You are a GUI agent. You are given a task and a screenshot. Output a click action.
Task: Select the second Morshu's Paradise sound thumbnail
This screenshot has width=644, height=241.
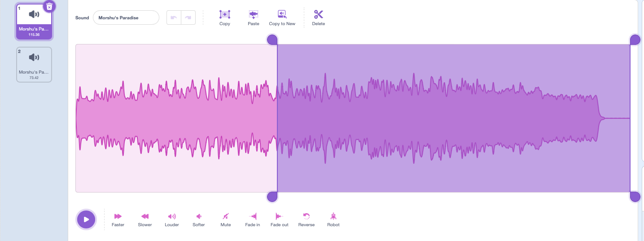(34, 64)
